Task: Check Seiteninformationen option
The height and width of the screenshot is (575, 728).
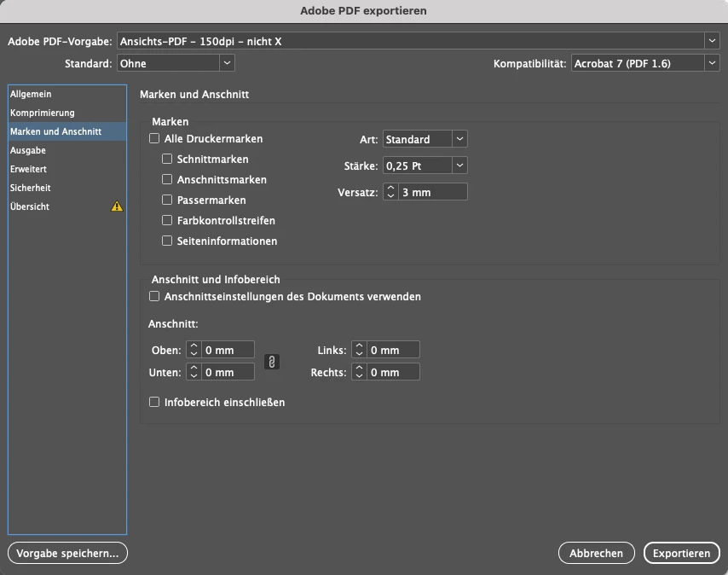Action: click(x=167, y=241)
